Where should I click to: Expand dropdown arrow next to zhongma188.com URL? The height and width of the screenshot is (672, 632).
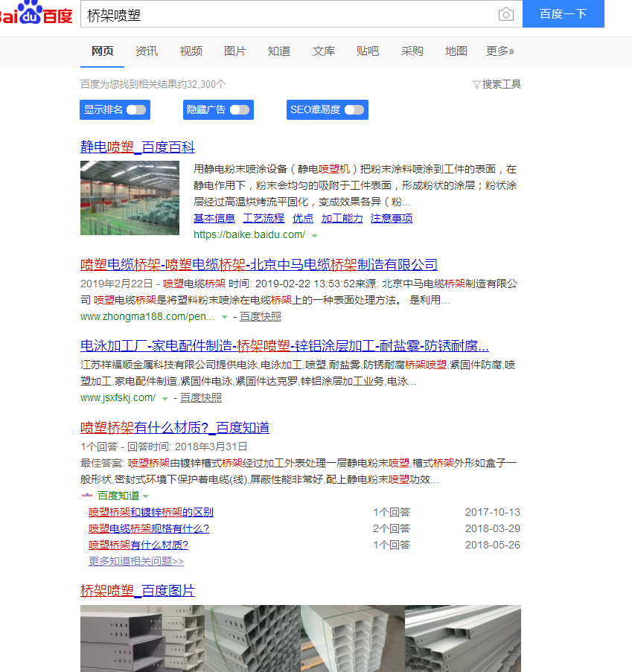click(224, 317)
